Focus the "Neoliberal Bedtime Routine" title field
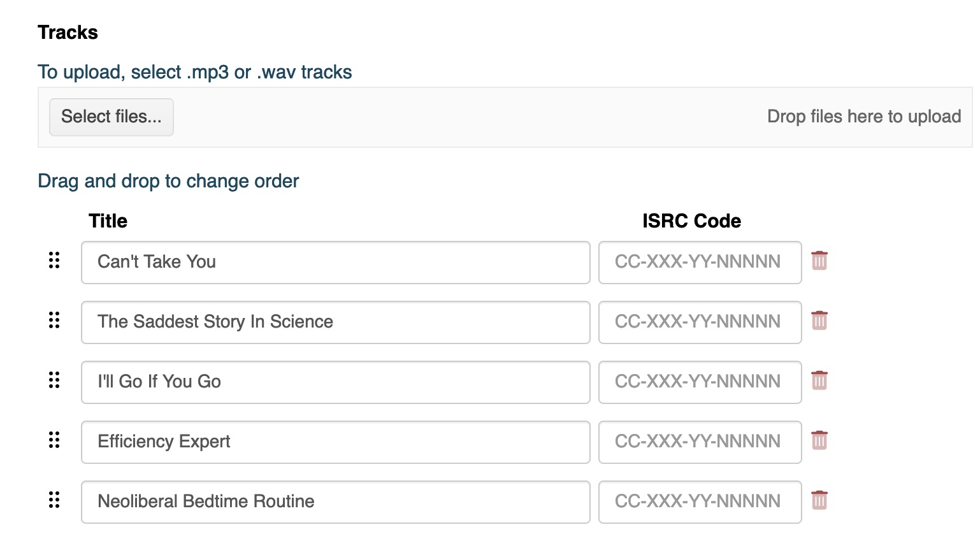 click(x=335, y=502)
